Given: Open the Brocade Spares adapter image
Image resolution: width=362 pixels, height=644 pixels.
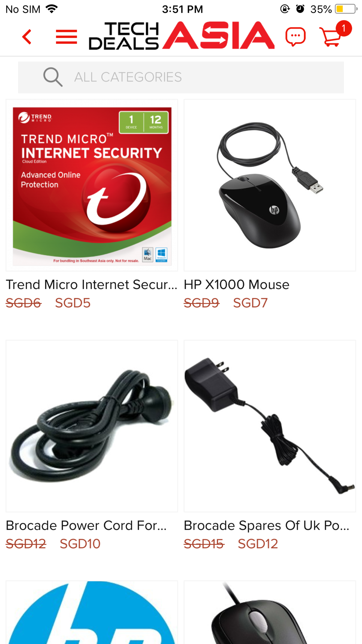Looking at the screenshot, I should click(x=270, y=426).
